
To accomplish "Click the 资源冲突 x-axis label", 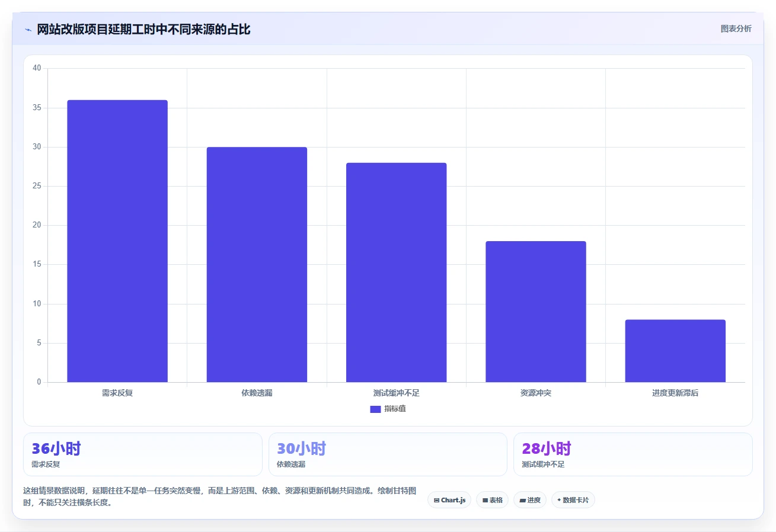I will coord(536,393).
